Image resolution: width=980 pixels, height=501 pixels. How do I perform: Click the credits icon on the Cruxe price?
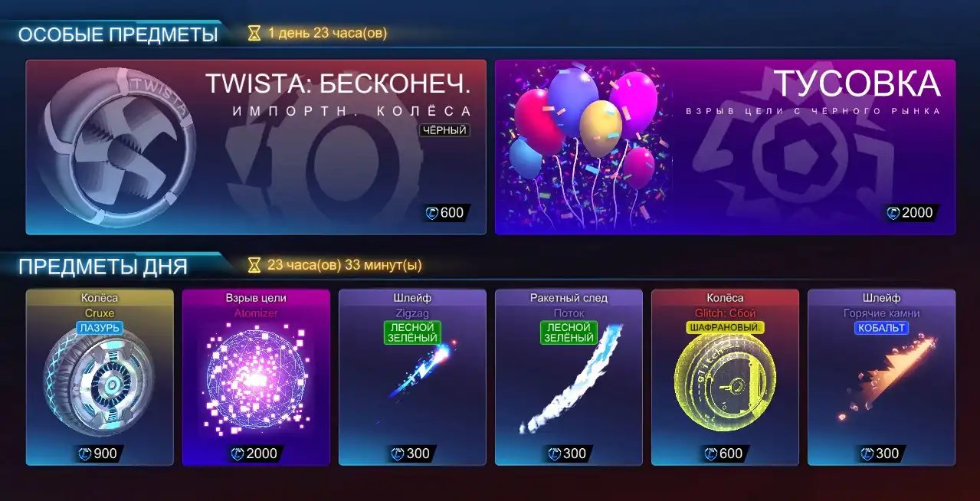pyautogui.click(x=85, y=454)
